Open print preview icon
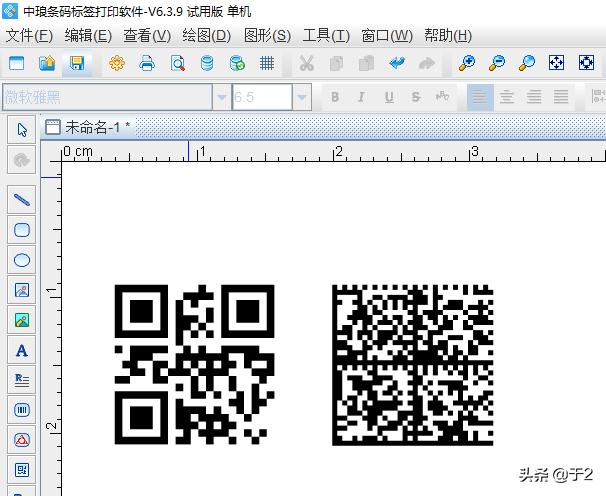The height and width of the screenshot is (496, 606). tap(177, 63)
